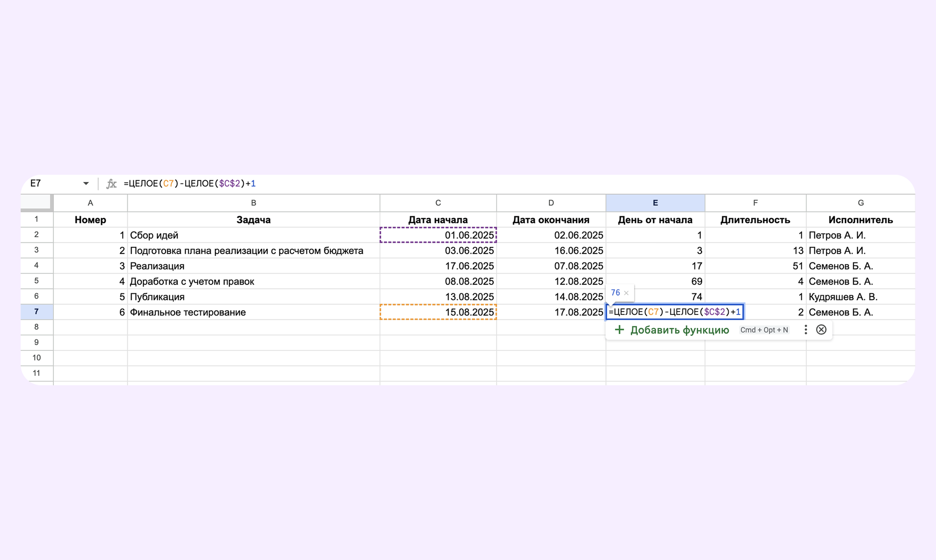Select row 11 header
The image size is (936, 560).
click(37, 373)
